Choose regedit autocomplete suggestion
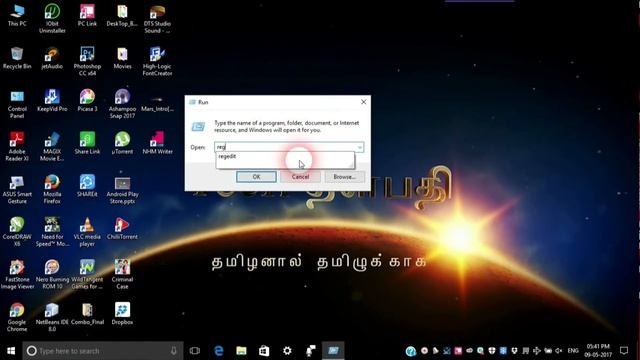 [x=285, y=156]
